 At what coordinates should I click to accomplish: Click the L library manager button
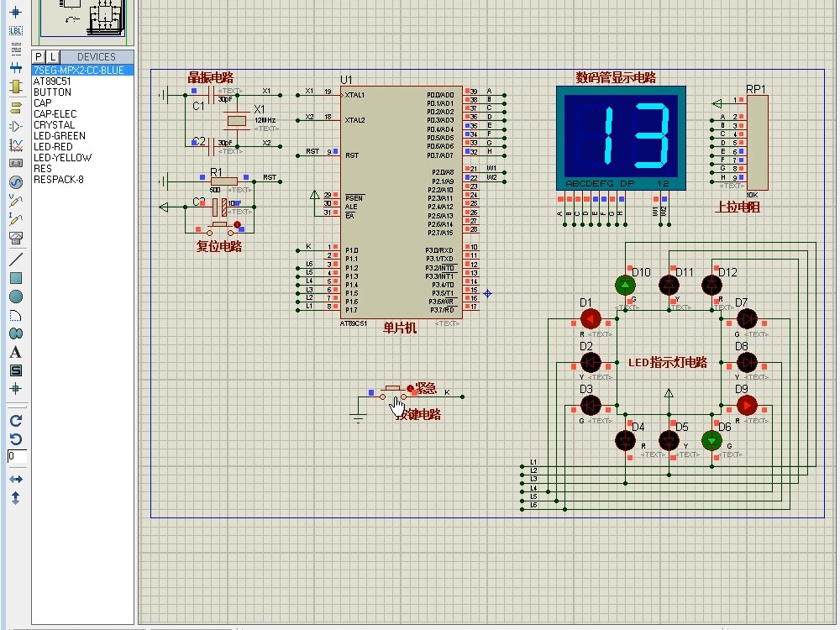coord(52,57)
